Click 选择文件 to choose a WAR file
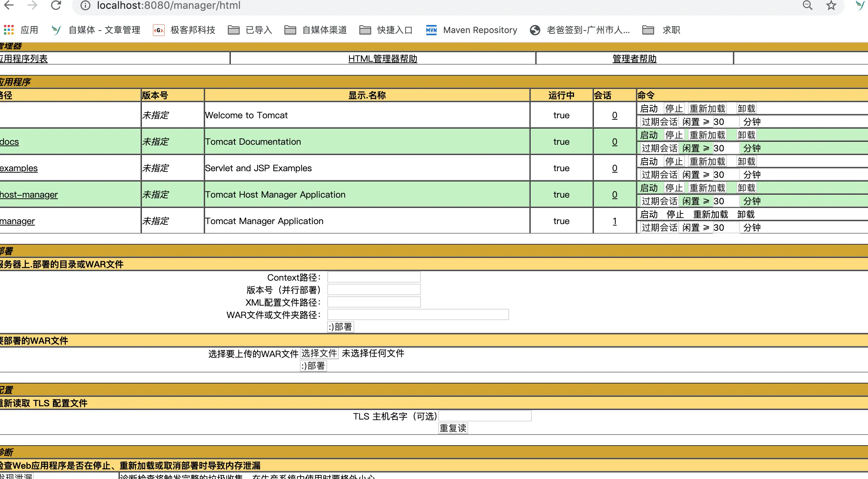Screen dimensions: 868x479 coord(319,353)
